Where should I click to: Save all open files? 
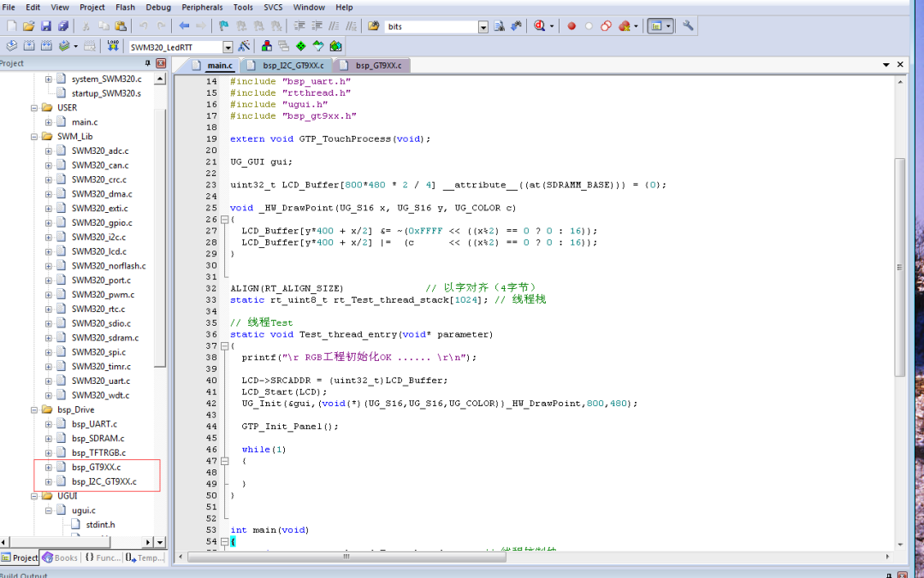63,26
